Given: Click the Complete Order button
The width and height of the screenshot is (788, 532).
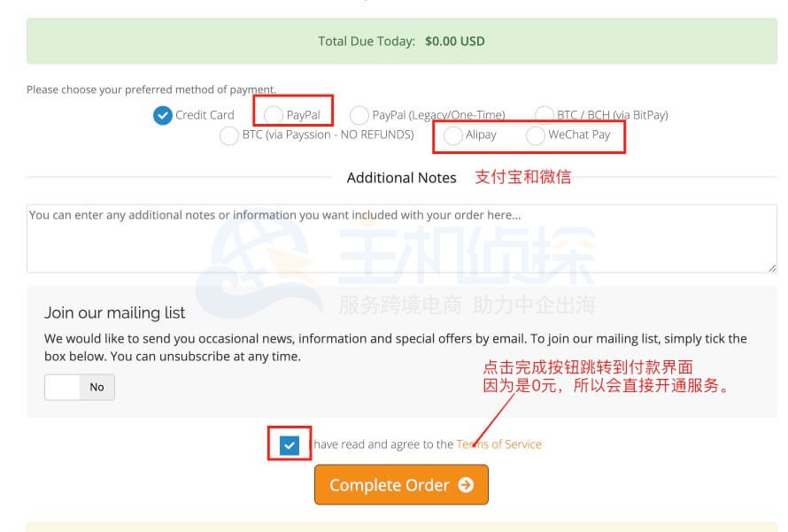Looking at the screenshot, I should tap(402, 485).
